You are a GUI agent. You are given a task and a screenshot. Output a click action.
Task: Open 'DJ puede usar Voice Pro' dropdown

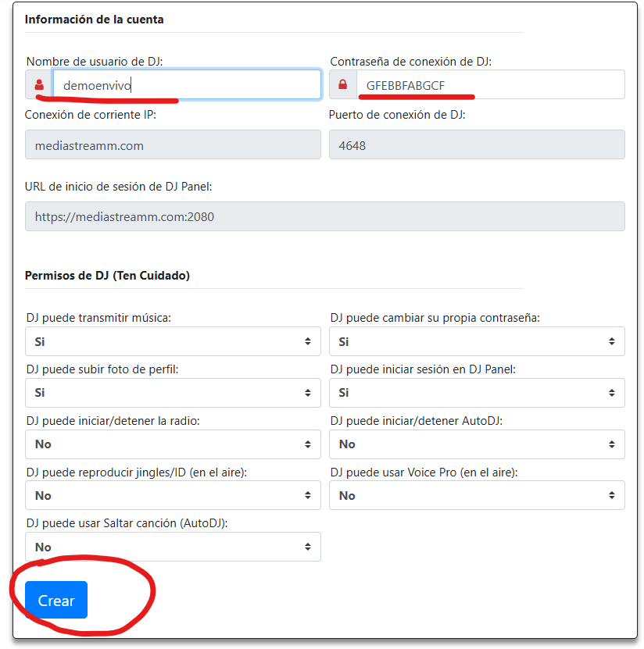tap(477, 496)
